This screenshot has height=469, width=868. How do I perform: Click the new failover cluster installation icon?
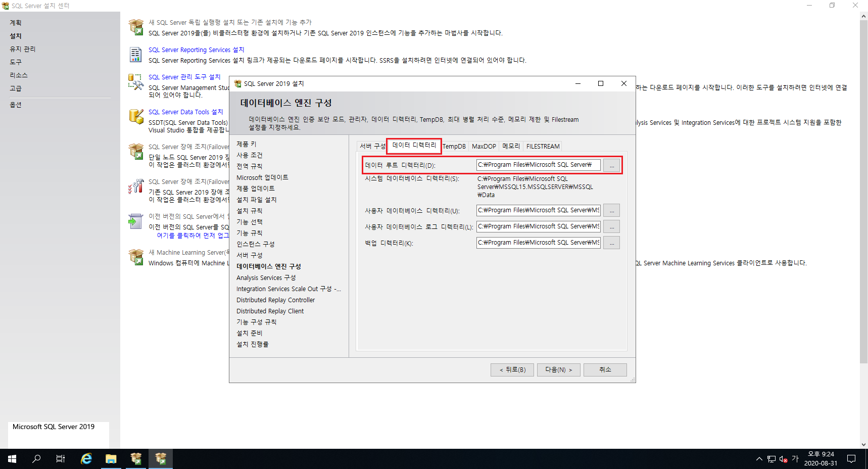tap(136, 151)
